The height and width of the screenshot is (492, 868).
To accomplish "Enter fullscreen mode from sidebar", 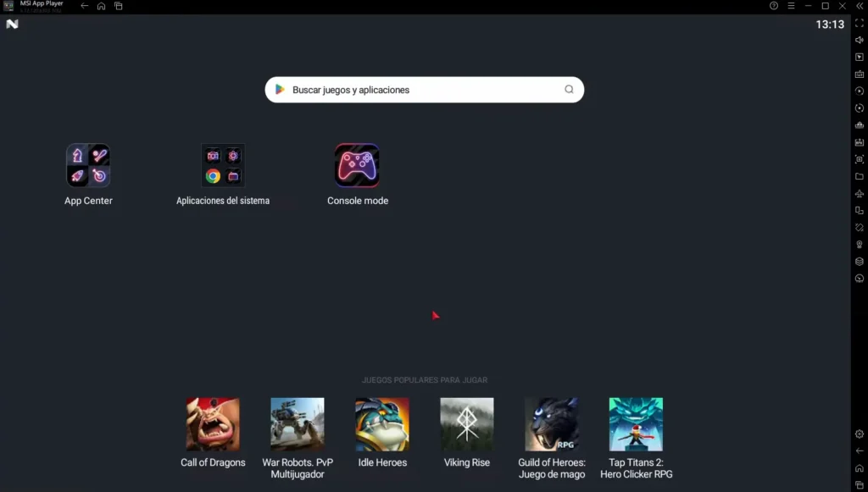I will click(x=860, y=23).
